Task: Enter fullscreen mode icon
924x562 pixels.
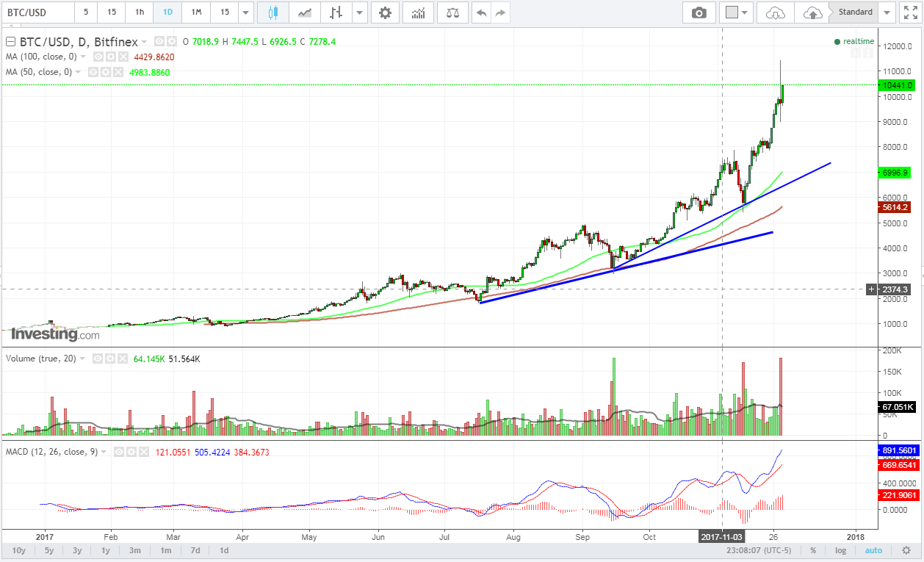Action: pos(909,12)
